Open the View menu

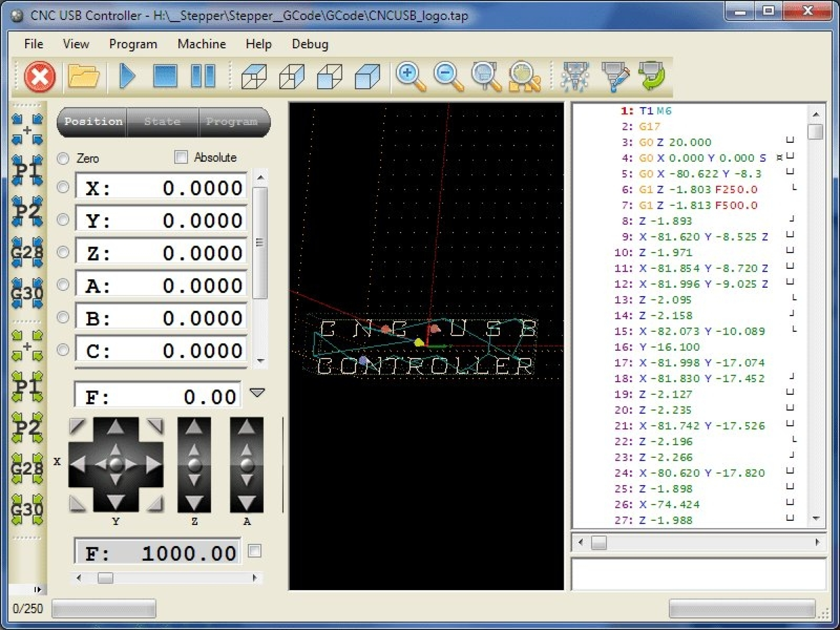pos(76,44)
